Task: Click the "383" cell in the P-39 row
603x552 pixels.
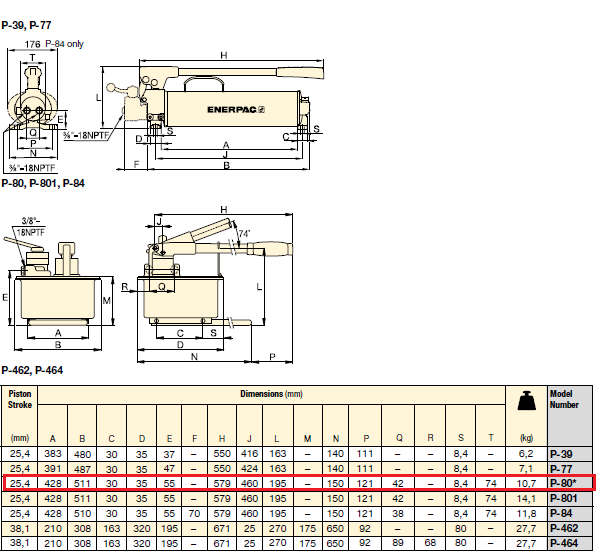Action: tap(53, 454)
